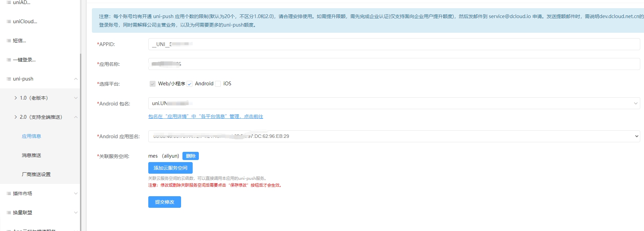Click the red 注意 warning about 保存修改

point(215,185)
